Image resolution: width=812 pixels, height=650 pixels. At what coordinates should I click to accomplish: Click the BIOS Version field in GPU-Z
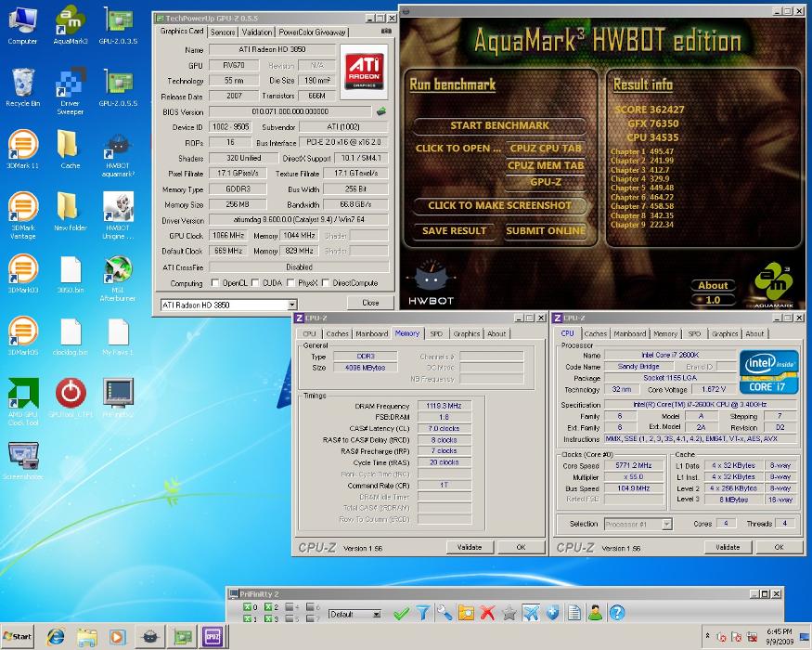[x=290, y=111]
